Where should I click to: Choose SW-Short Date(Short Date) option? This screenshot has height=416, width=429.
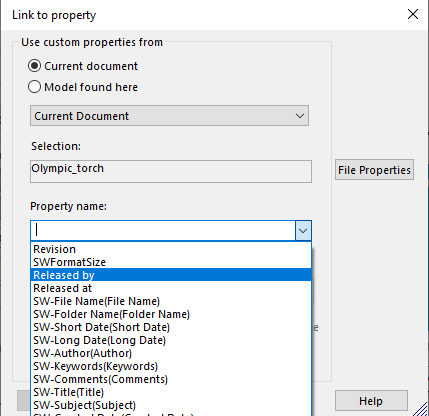click(171, 327)
